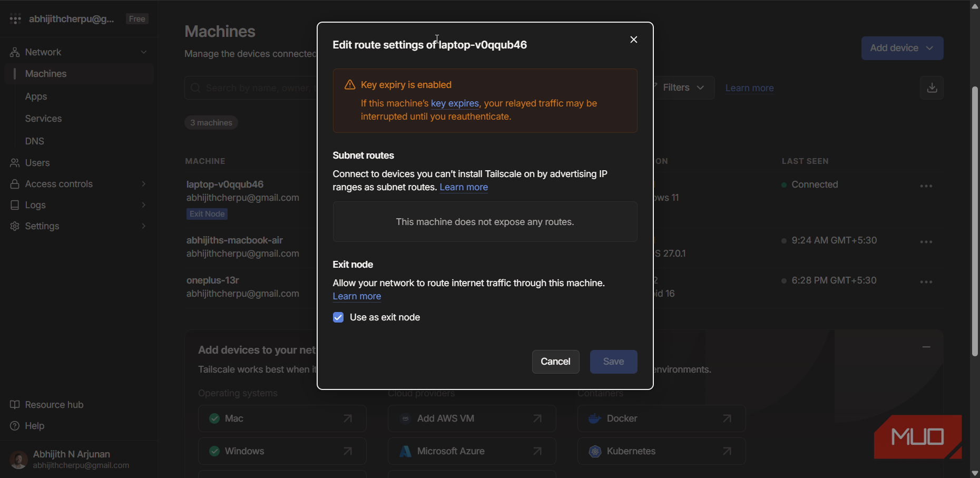The height and width of the screenshot is (478, 980).
Task: Open the Resource hub
Action: [47, 405]
